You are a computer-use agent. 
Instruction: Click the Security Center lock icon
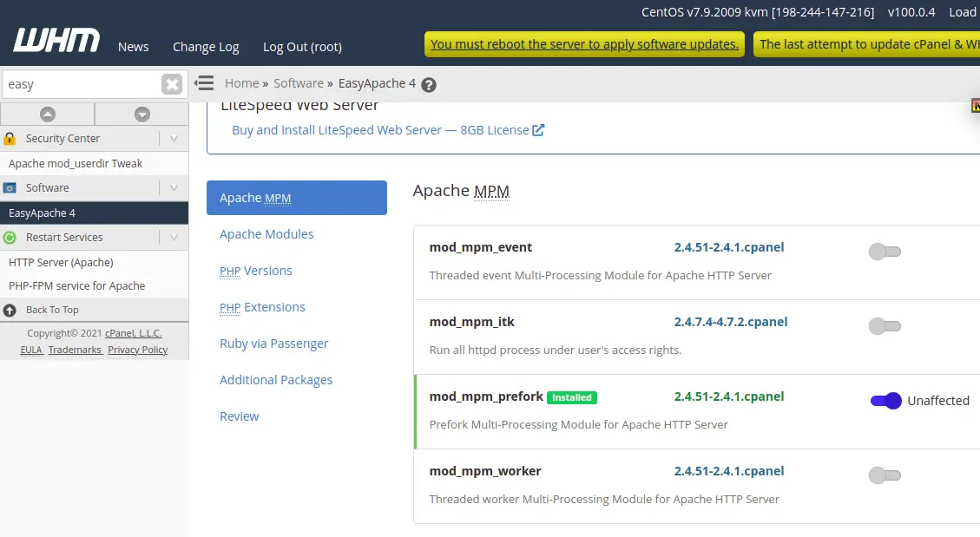[10, 139]
